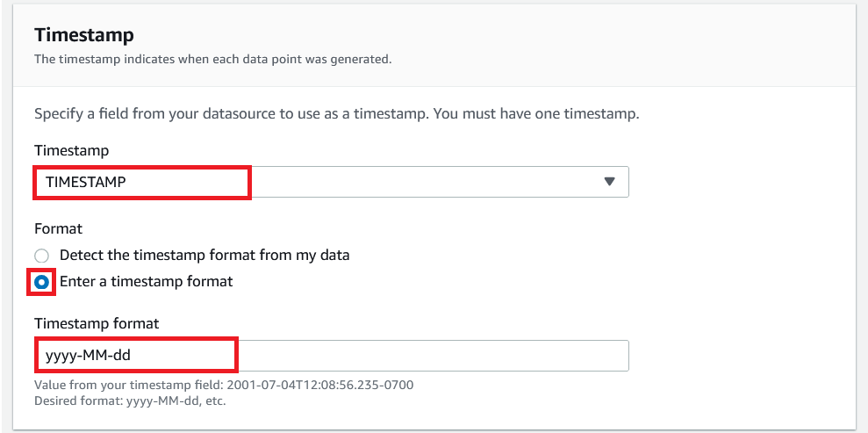
Task: Select the Detect timestamp format radio button
Action: [x=42, y=256]
